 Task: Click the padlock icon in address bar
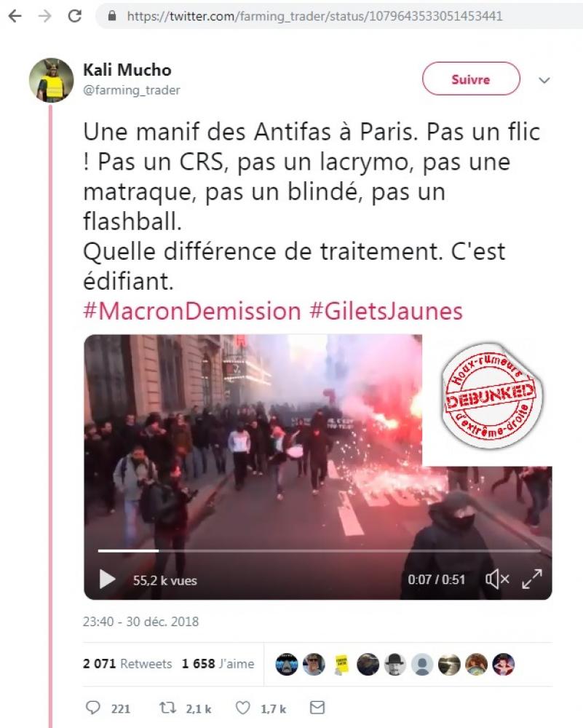coord(112,16)
